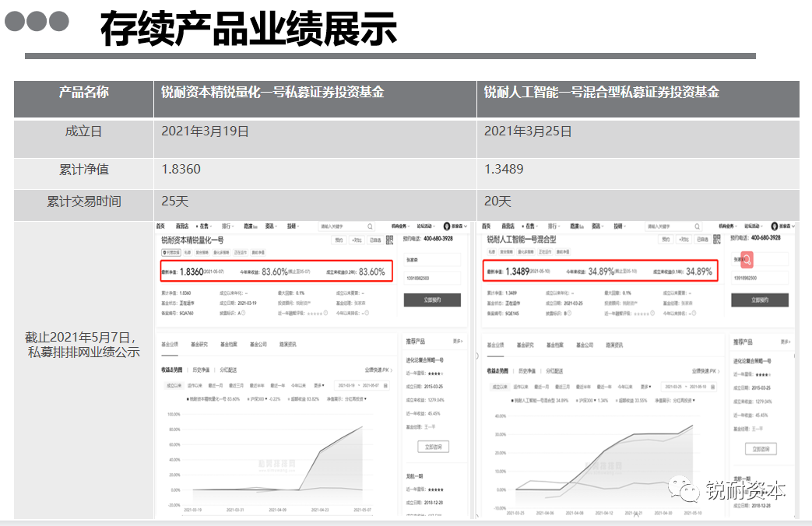
Task: Open 直营店 in left page navigation
Action: click(x=181, y=226)
